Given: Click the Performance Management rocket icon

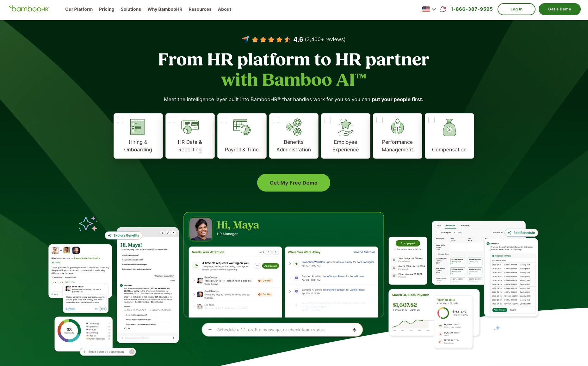Looking at the screenshot, I should 397,127.
